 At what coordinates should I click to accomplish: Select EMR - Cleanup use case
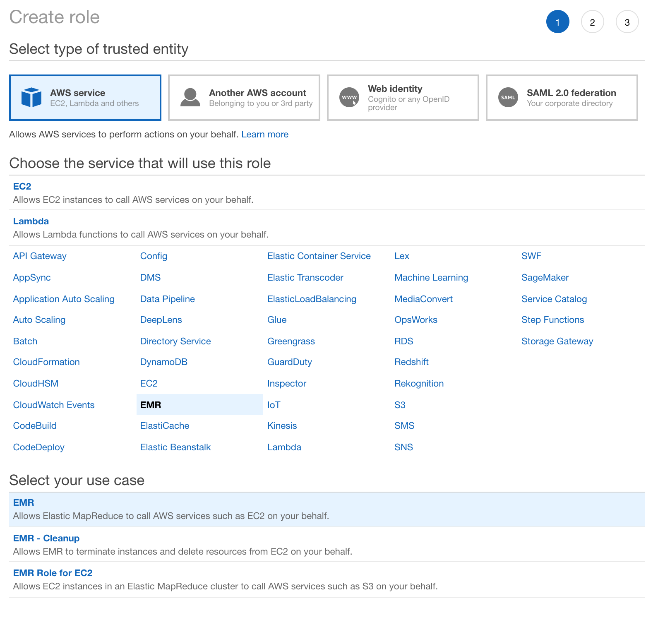tap(327, 545)
